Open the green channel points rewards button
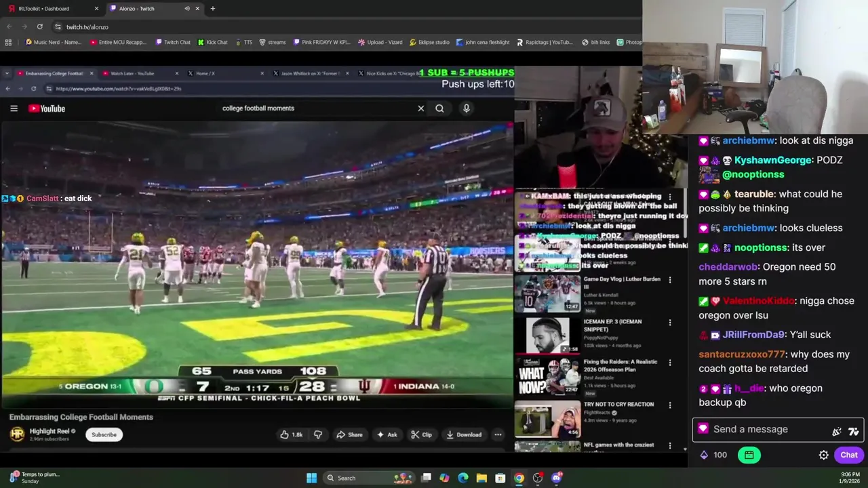 coord(749,455)
